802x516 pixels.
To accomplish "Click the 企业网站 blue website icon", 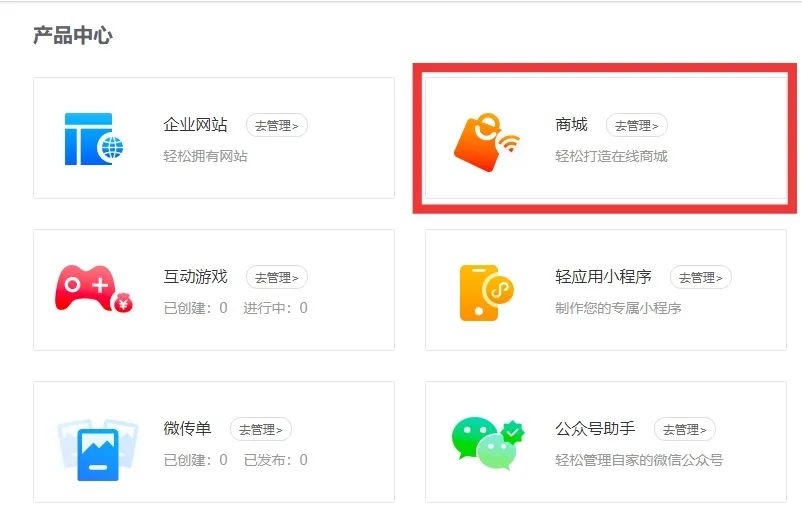I will point(94,138).
